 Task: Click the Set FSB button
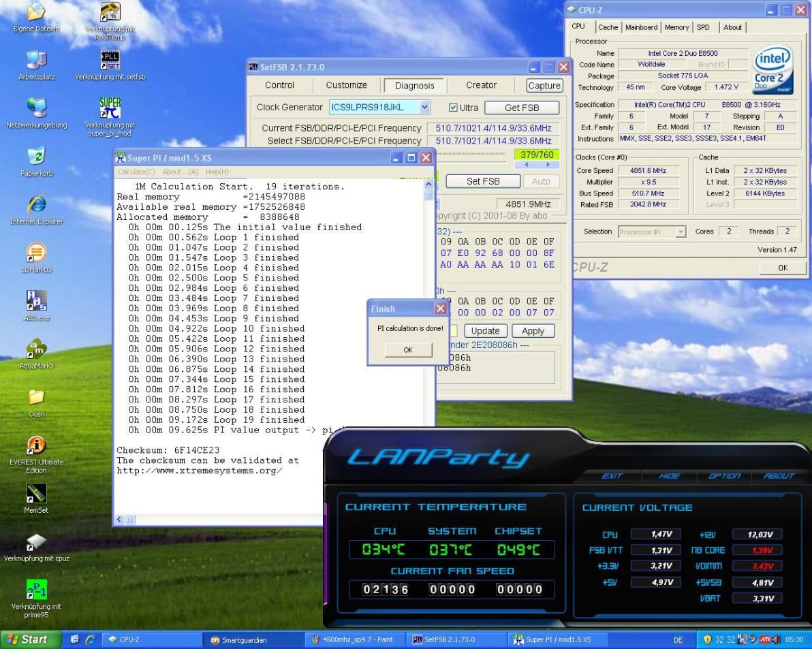click(483, 181)
